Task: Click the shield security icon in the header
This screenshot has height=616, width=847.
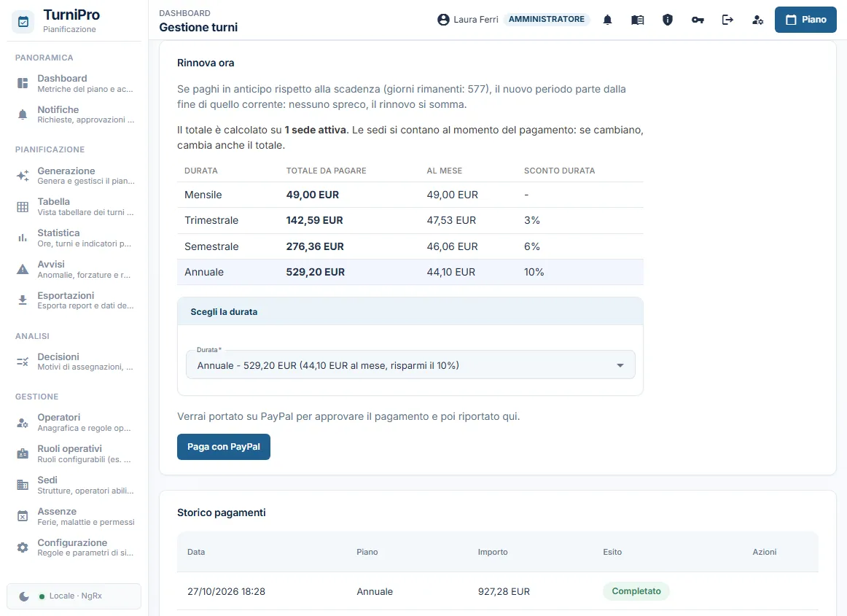Action: pyautogui.click(x=668, y=20)
